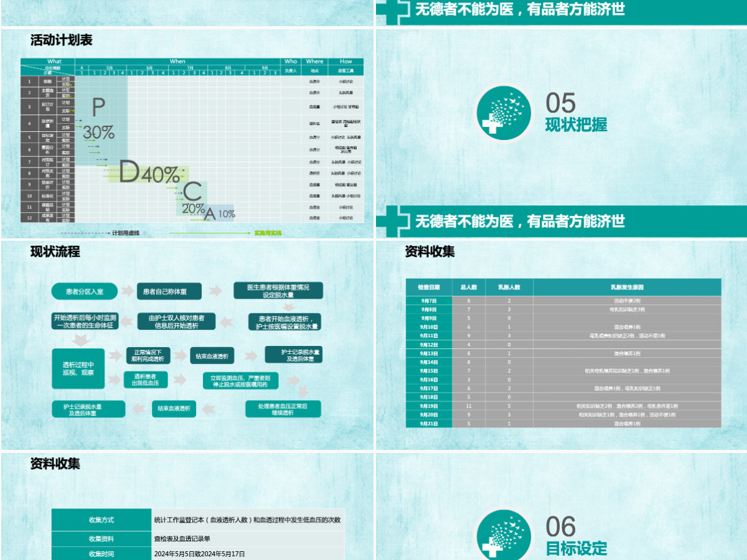
Task: Click the P 30% phase block
Action: 101,119
